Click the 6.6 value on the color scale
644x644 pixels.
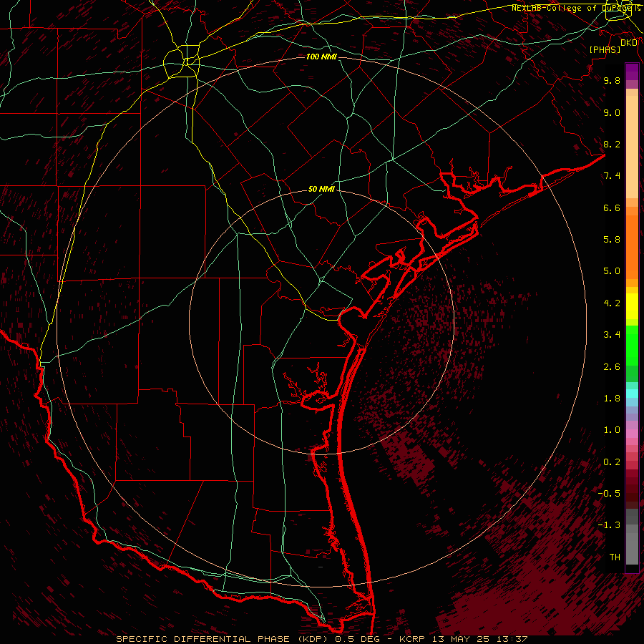(612, 208)
